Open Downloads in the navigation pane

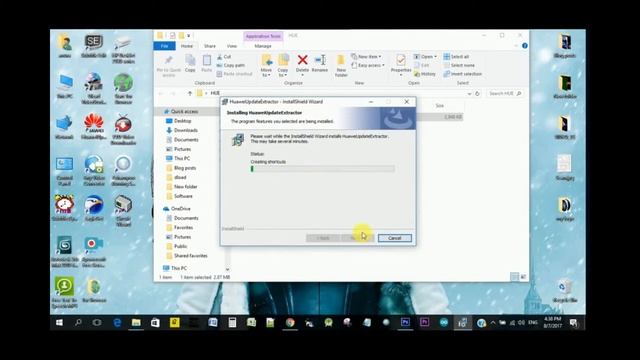click(186, 130)
